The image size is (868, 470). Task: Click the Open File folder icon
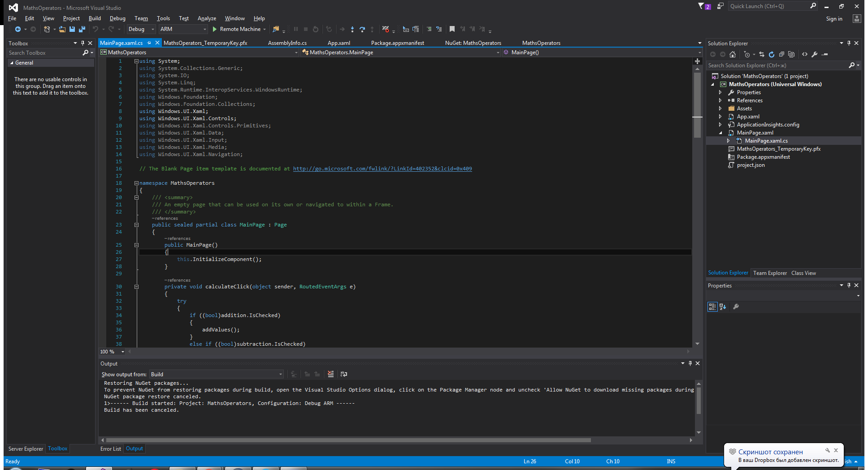(x=62, y=29)
